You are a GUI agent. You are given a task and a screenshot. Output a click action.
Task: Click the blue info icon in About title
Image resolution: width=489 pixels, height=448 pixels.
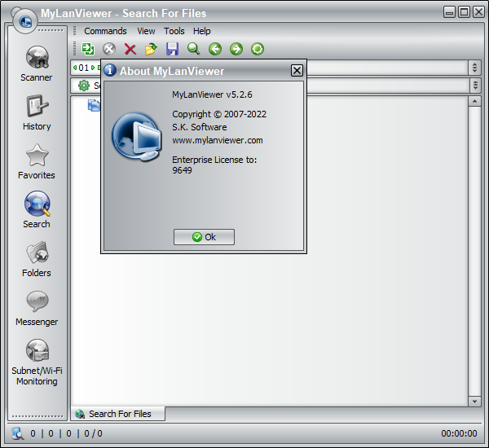[x=110, y=70]
